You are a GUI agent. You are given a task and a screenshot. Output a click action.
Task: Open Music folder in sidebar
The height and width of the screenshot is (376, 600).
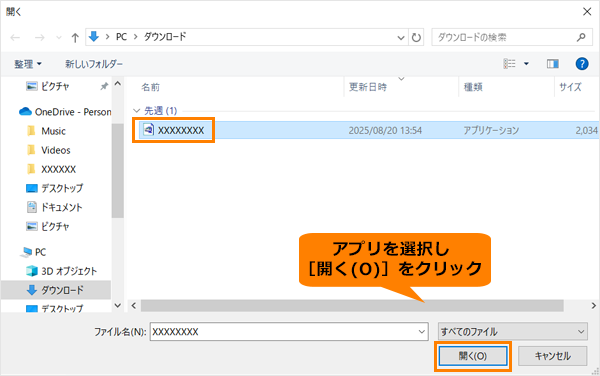[46, 131]
